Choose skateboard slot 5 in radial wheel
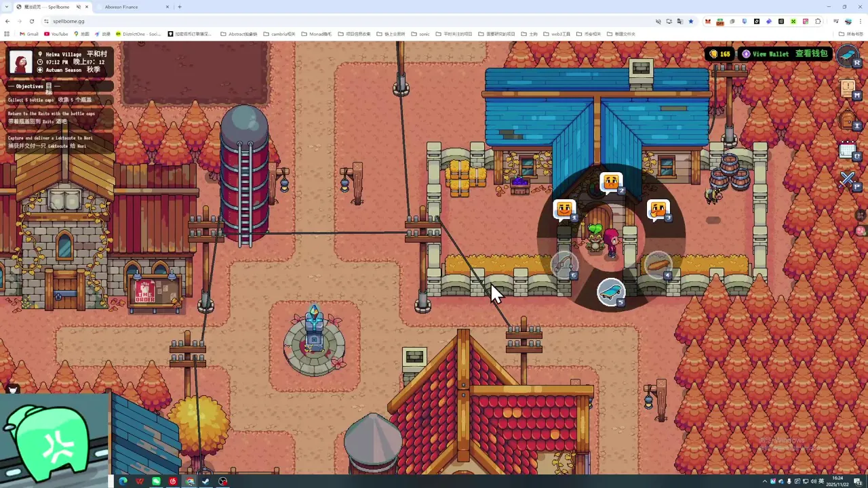Image resolution: width=868 pixels, height=488 pixels. click(611, 292)
